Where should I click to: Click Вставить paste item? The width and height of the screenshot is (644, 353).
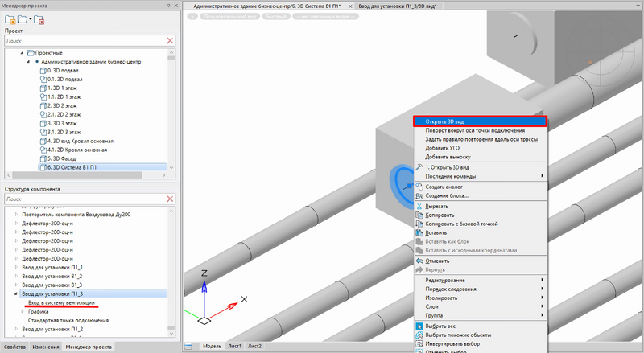[480, 232]
